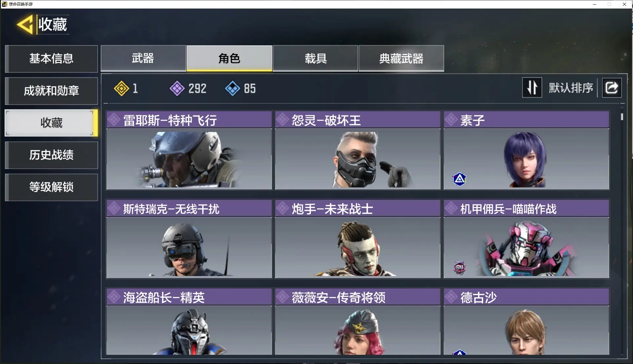This screenshot has width=633, height=364.
Task: Click the blue rare rarity diamond icon
Action: [x=232, y=89]
